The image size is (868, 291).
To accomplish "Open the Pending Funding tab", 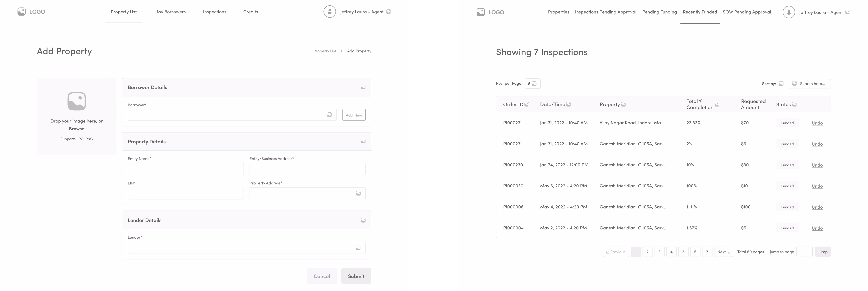I will click(x=659, y=12).
